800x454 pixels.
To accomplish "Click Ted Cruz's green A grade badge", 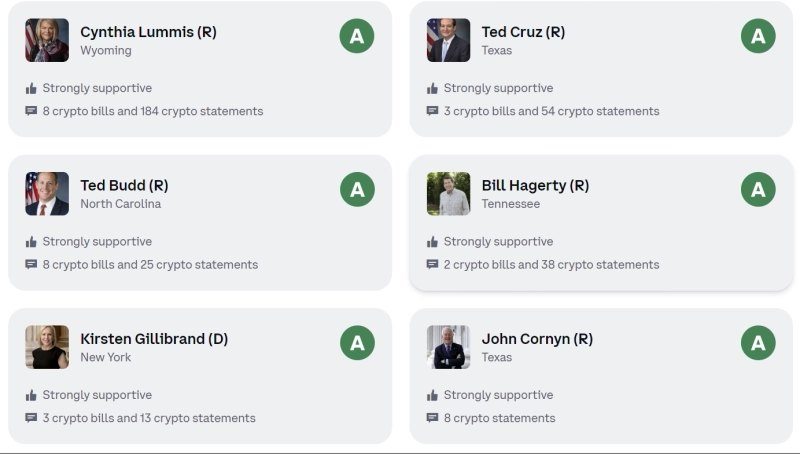I will [758, 36].
